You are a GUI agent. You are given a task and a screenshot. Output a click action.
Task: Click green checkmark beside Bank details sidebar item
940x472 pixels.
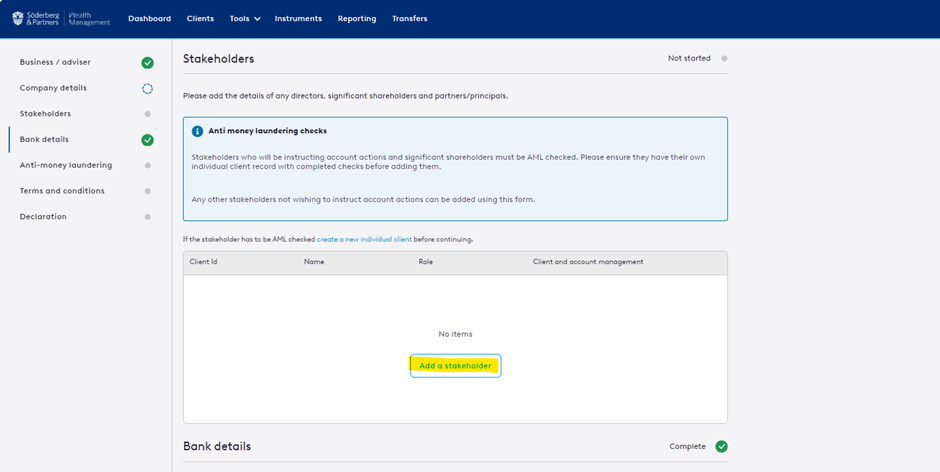pyautogui.click(x=147, y=140)
